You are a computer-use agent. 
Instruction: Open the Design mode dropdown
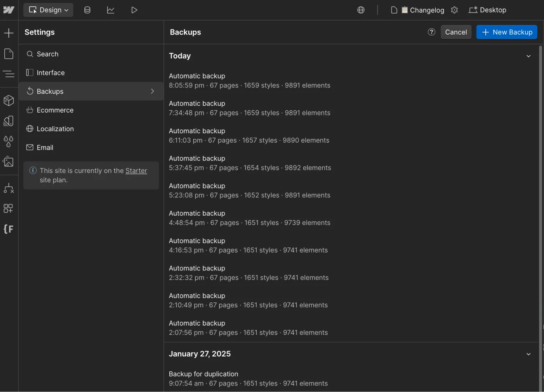click(x=48, y=10)
